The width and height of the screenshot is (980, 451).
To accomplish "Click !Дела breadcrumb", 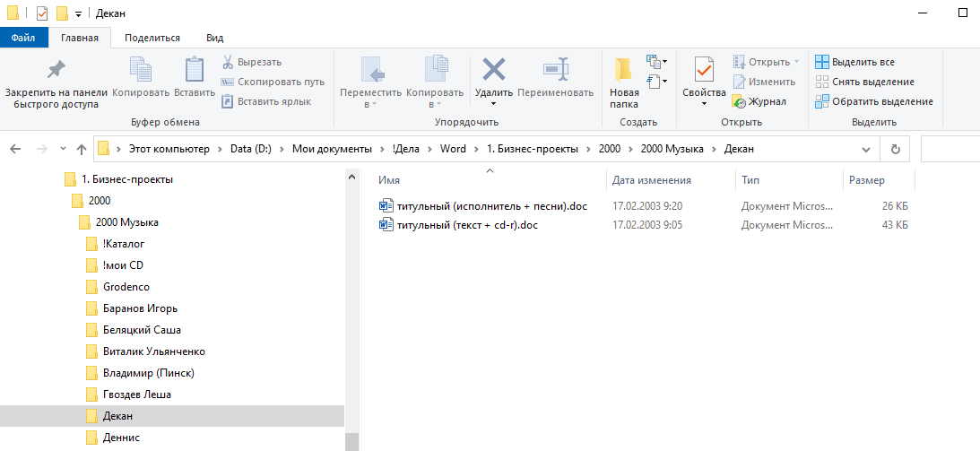I will point(407,150).
